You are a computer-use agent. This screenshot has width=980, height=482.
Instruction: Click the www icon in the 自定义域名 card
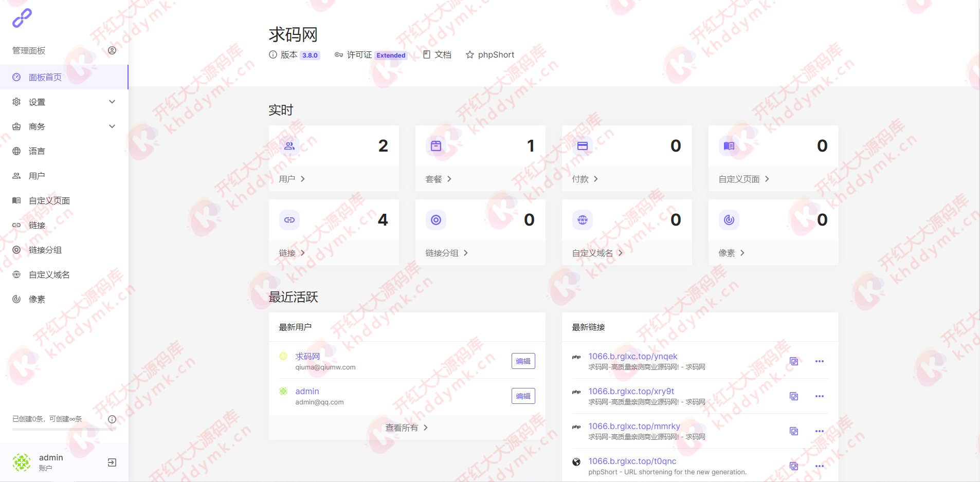click(x=583, y=220)
